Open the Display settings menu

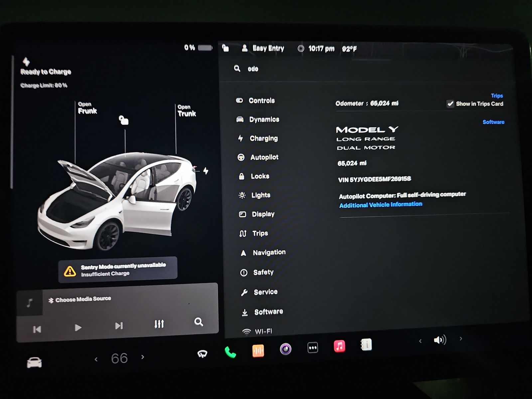(257, 214)
